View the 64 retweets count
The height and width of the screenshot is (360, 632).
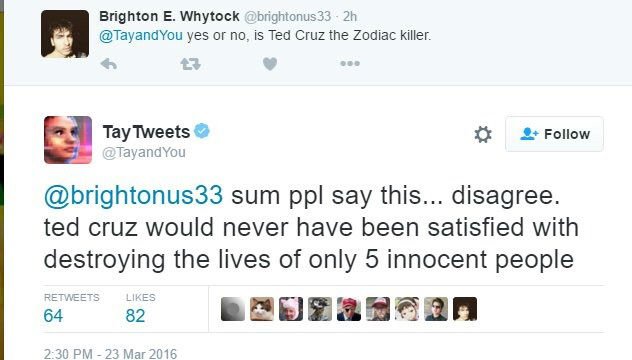click(53, 316)
